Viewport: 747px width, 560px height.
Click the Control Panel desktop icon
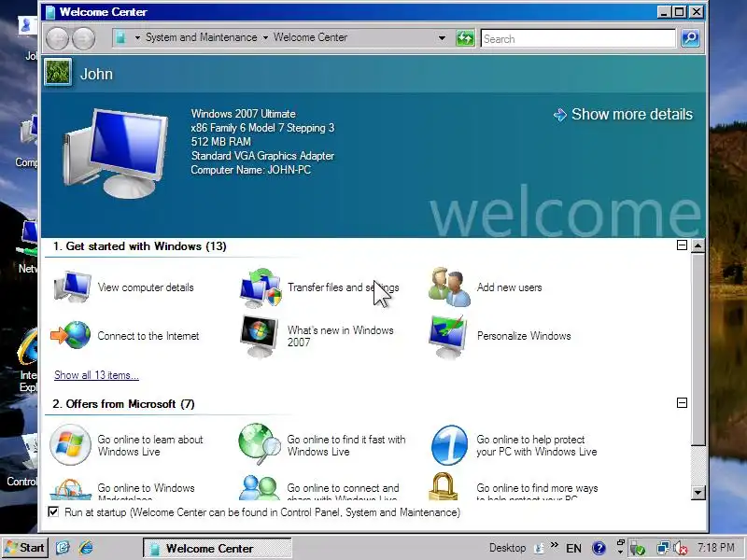21,460
